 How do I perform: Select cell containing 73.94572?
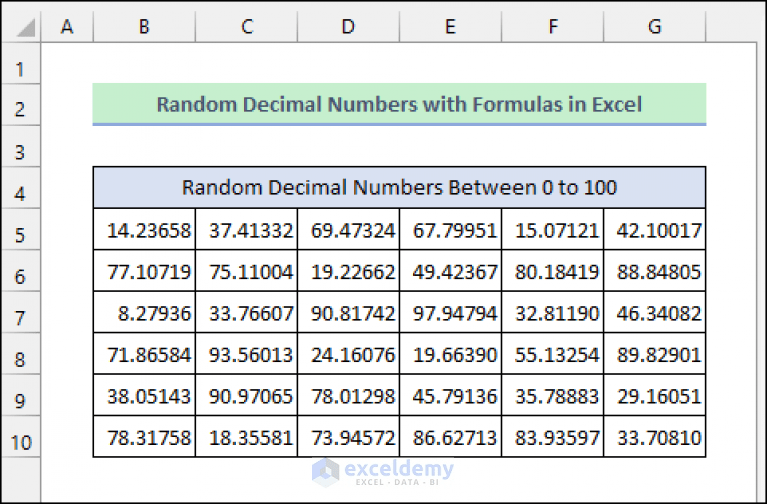348,437
